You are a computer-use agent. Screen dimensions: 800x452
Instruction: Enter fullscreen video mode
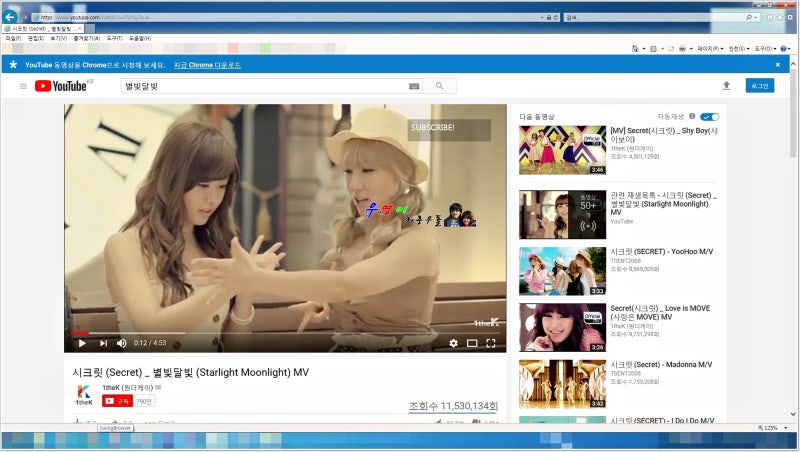(x=491, y=343)
